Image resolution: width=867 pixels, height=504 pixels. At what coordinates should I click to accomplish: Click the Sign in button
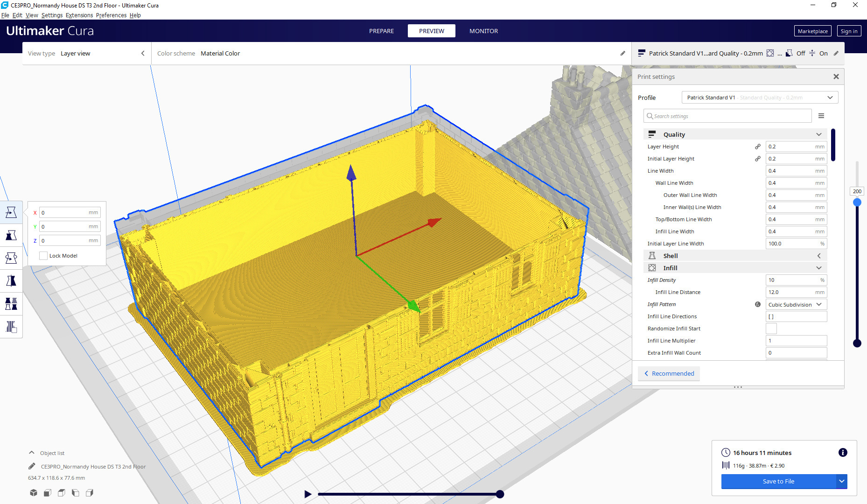coord(849,31)
